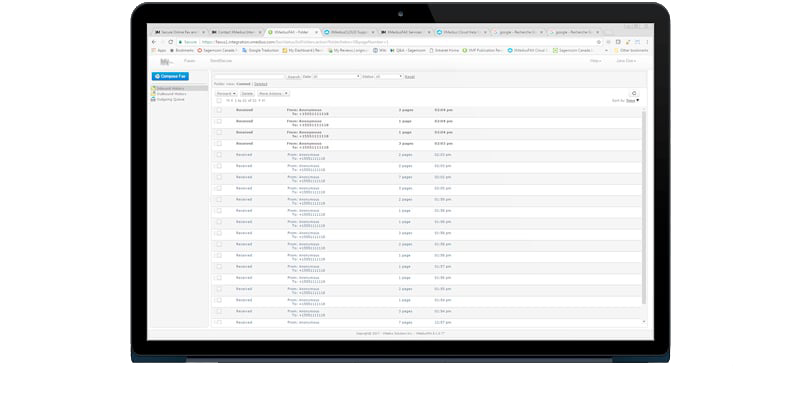Screen dimensions: 800x393
Task: Toggle the select-all checkbox above the list
Action: coord(219,101)
